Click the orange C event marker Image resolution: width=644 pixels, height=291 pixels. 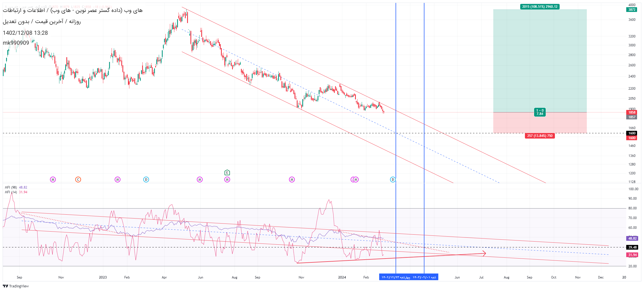point(78,180)
